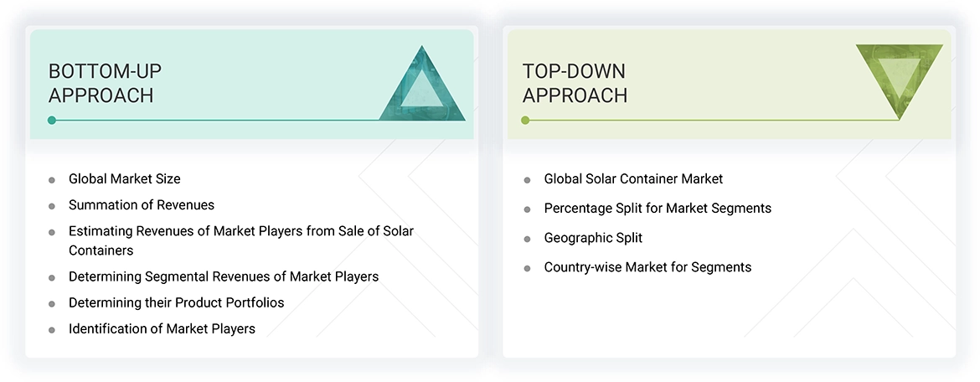Click the bullet dot beside Geographic Split
The image size is (980, 382).
[x=527, y=239]
